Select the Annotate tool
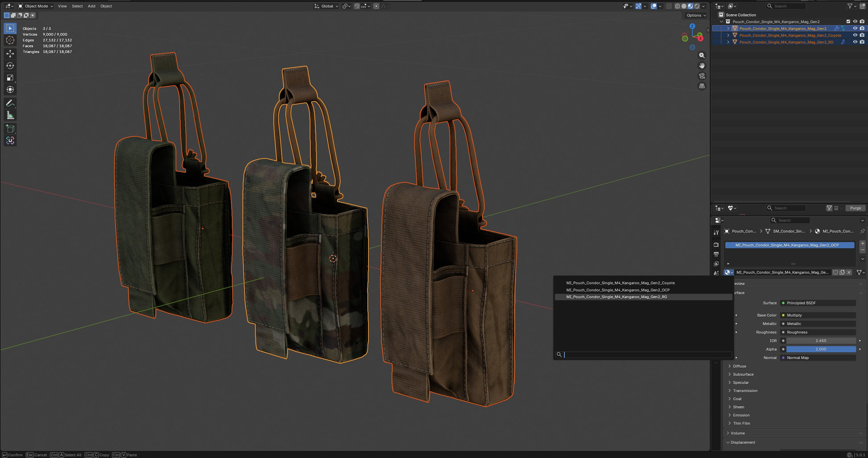 click(x=10, y=103)
